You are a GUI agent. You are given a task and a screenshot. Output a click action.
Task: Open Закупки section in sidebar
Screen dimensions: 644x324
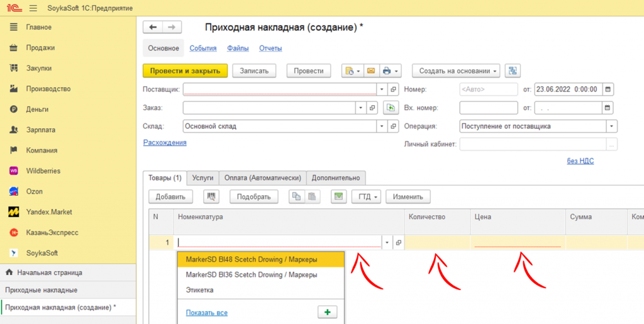point(39,68)
